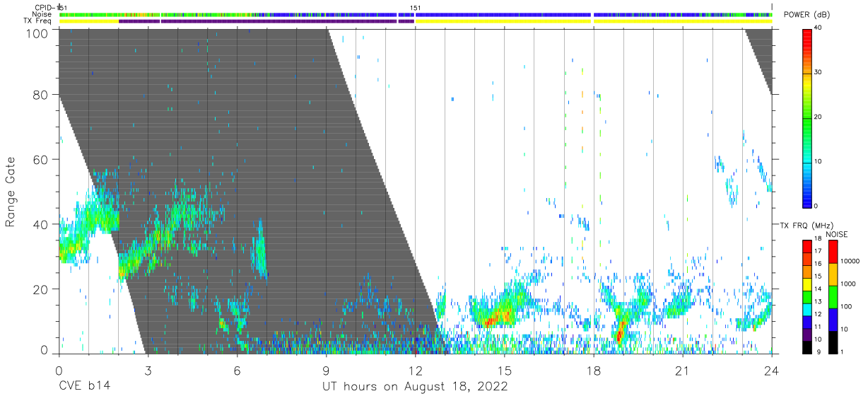
Task: Click UT hours axis tick '24'
Action: (771, 371)
